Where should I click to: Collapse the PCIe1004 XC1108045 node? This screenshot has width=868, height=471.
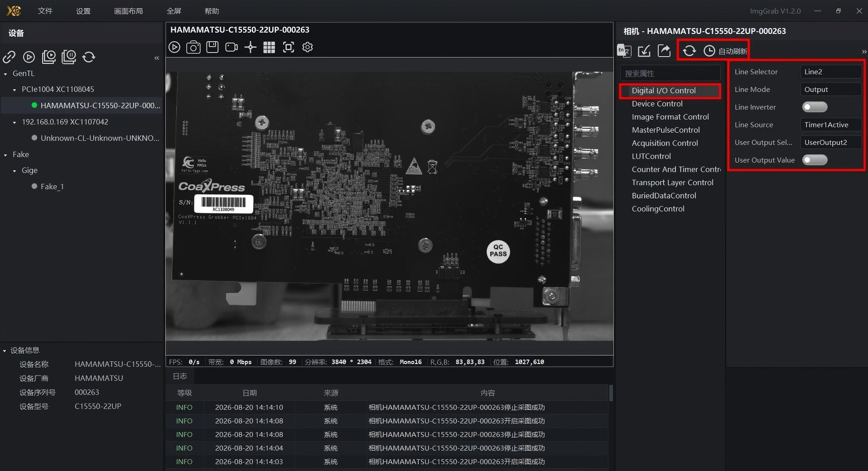point(14,90)
